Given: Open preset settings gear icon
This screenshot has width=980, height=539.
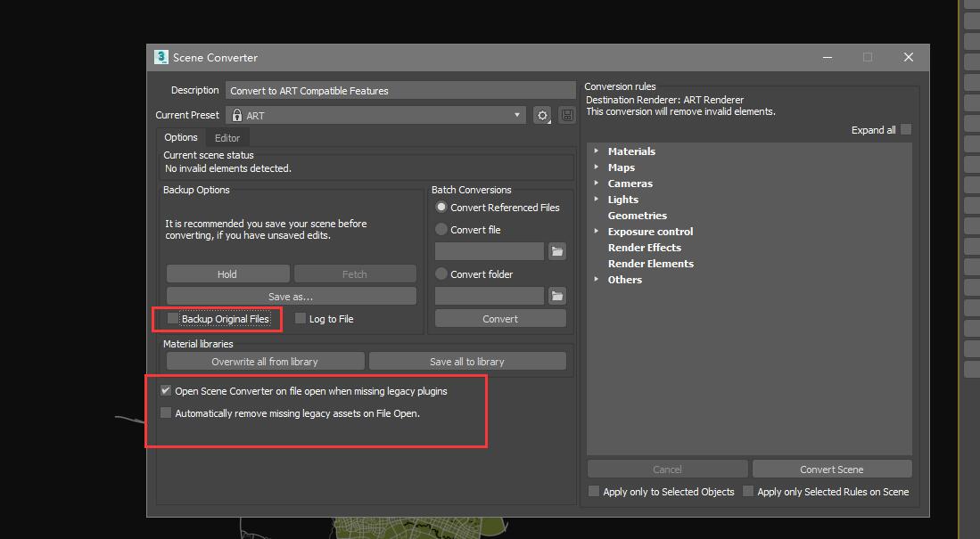Looking at the screenshot, I should pos(542,116).
